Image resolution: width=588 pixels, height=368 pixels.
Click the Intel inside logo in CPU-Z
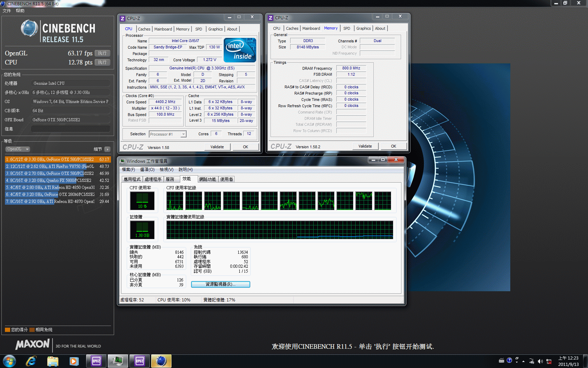tap(240, 50)
